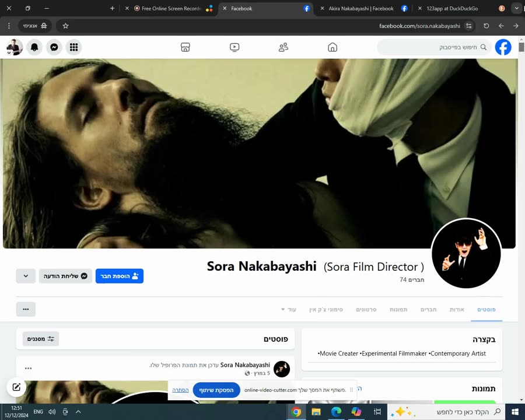The image size is (525, 420).
Task: Select the אודות (About) profile tab
Action: coord(457,310)
